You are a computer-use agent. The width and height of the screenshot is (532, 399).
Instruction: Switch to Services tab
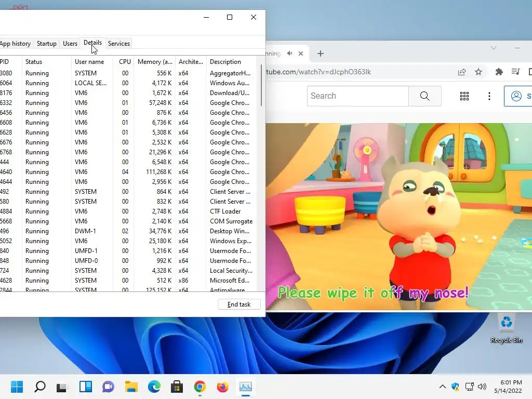click(x=119, y=44)
